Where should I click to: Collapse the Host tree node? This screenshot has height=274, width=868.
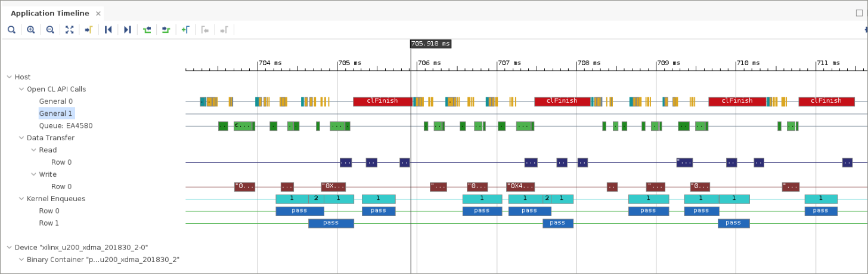[x=9, y=77]
